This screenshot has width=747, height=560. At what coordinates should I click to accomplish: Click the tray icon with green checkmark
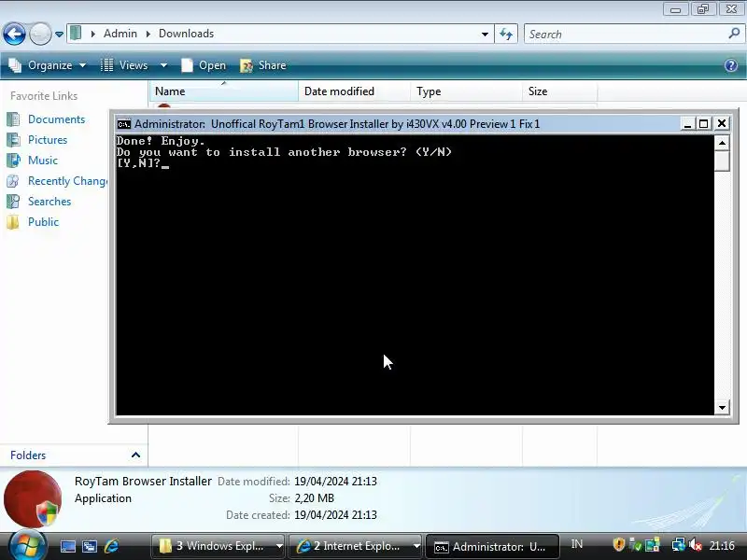(635, 544)
